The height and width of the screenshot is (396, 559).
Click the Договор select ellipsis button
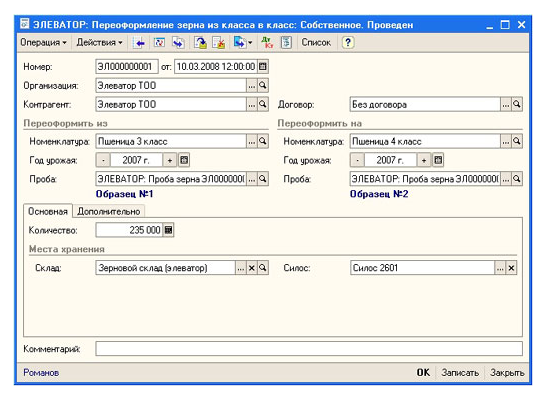(506, 104)
